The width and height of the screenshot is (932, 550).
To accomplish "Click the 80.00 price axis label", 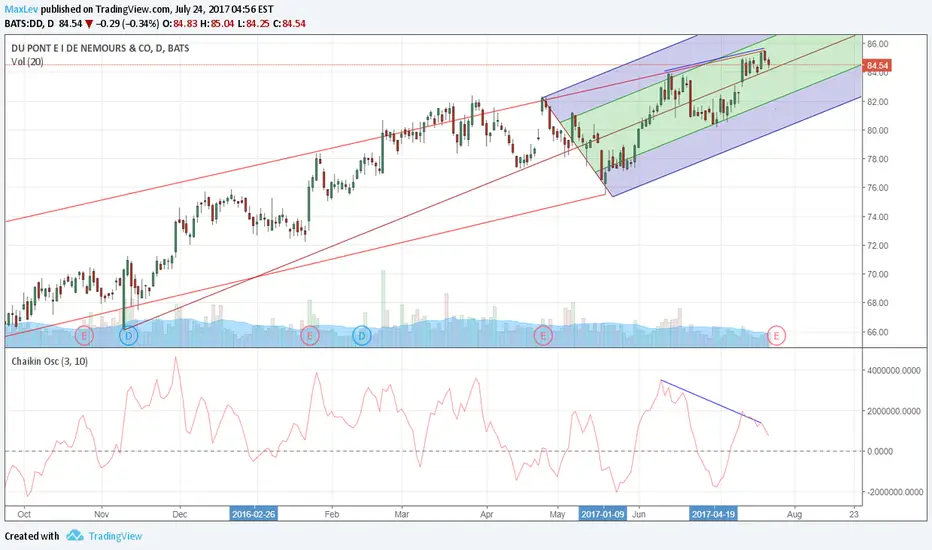I will tap(877, 130).
